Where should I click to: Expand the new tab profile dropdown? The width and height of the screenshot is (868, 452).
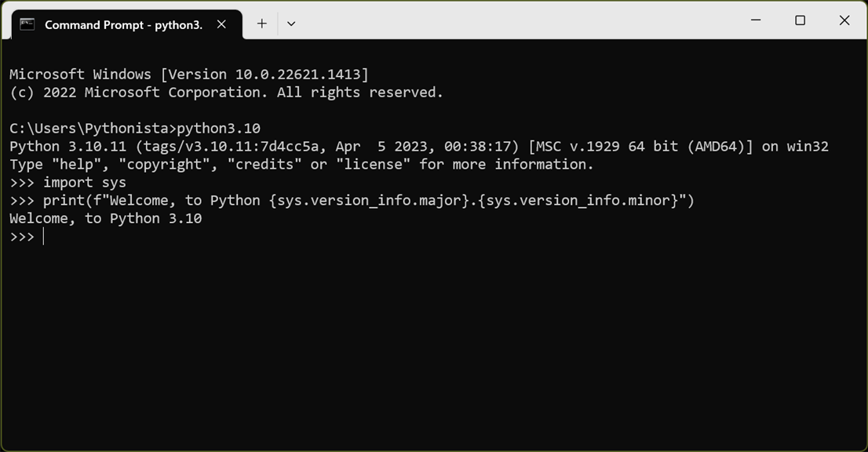click(291, 24)
